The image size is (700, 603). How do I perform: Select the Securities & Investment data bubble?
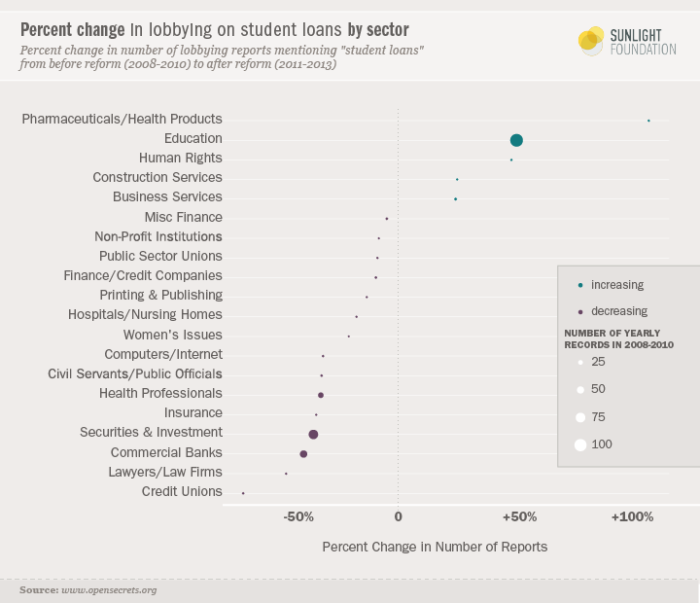click(313, 434)
